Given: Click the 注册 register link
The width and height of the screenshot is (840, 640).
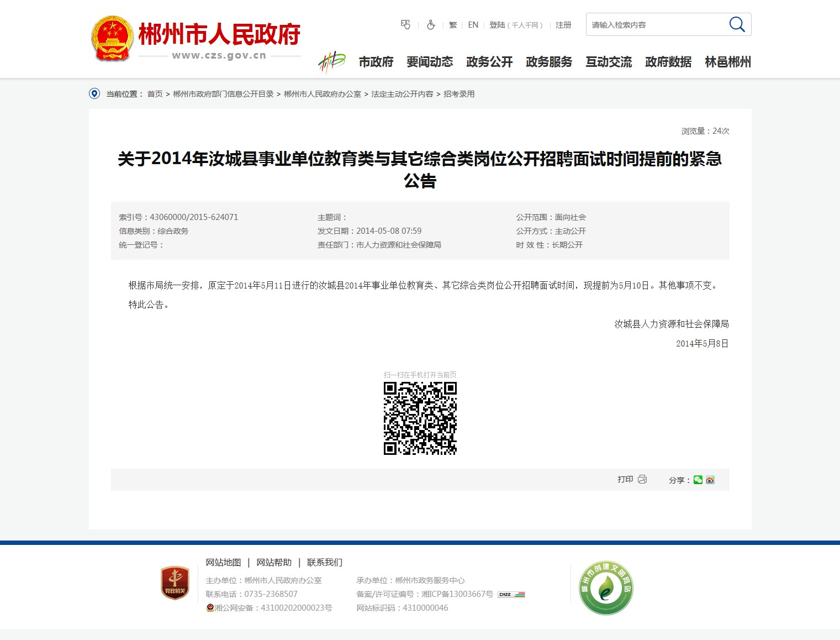Looking at the screenshot, I should [563, 25].
